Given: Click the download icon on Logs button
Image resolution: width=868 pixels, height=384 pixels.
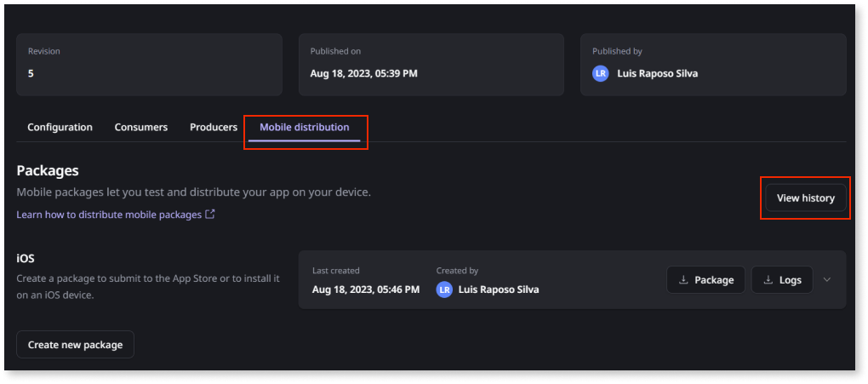Looking at the screenshot, I should 768,280.
